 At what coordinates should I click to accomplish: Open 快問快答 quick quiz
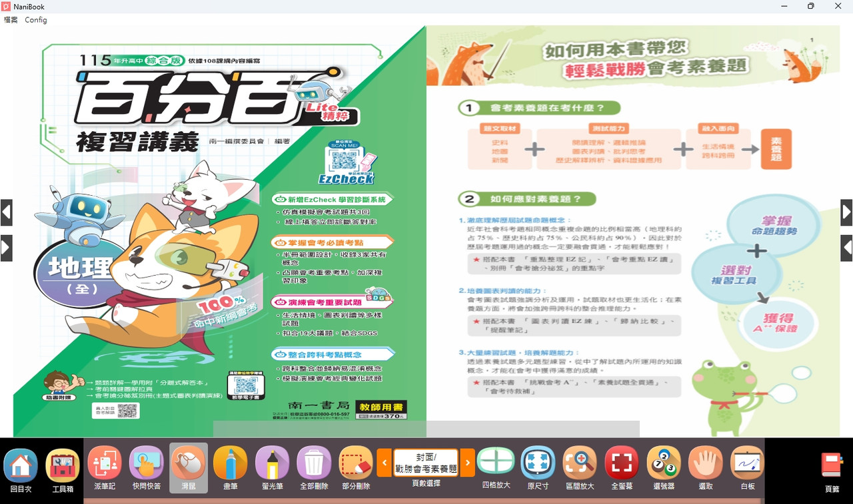pyautogui.click(x=147, y=465)
